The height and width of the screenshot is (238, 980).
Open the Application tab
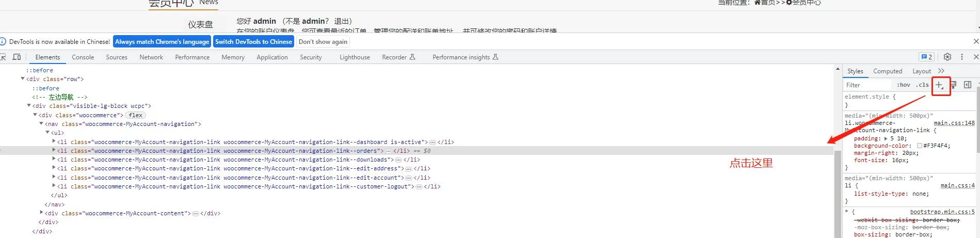tap(272, 57)
